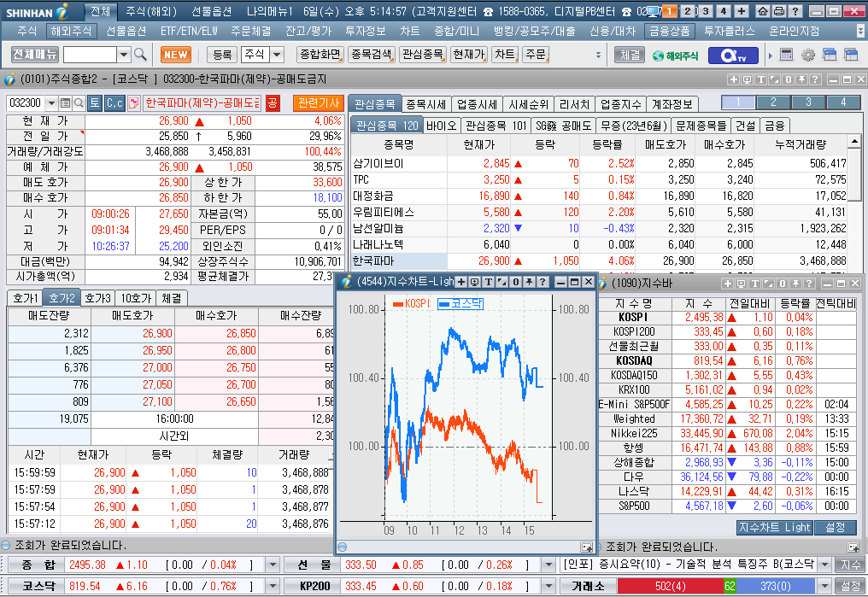Viewport: 868px width, 597px height.
Task: Open dropdown beside 선물 ticker
Action: [x=548, y=565]
